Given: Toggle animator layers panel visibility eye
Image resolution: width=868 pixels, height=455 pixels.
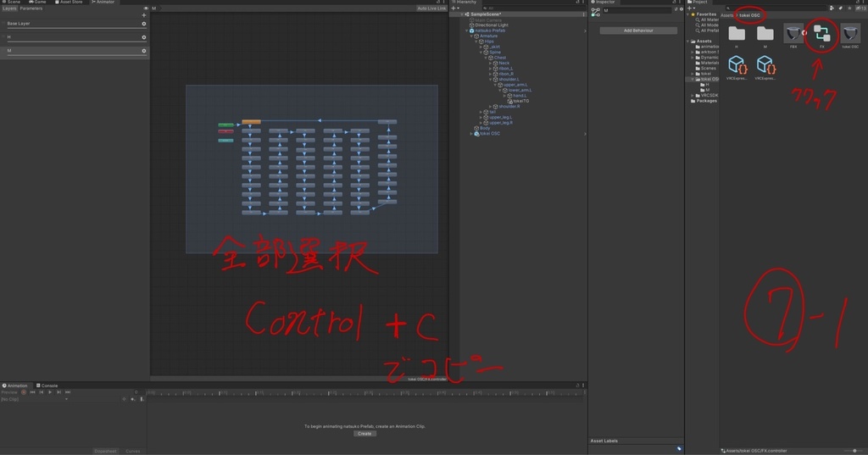Looking at the screenshot, I should [146, 8].
